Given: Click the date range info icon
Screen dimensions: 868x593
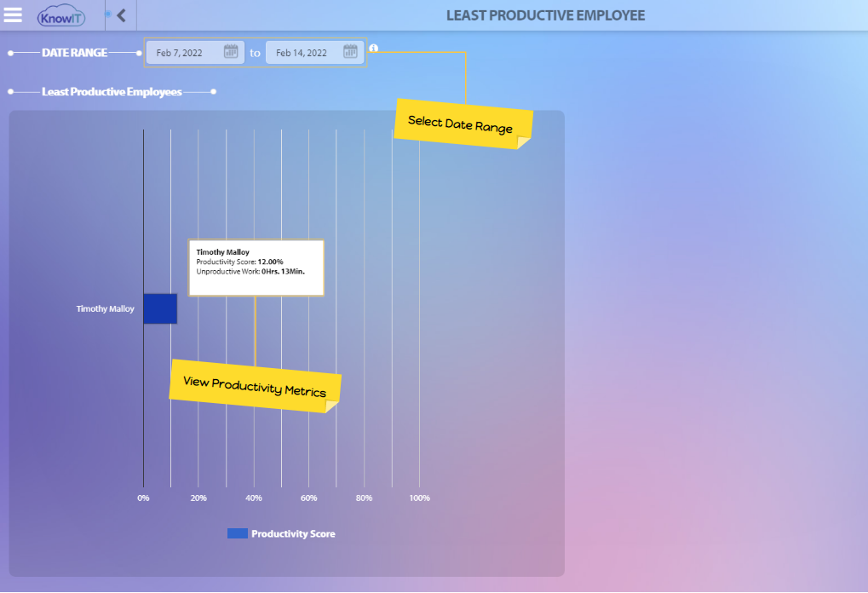Looking at the screenshot, I should (374, 49).
